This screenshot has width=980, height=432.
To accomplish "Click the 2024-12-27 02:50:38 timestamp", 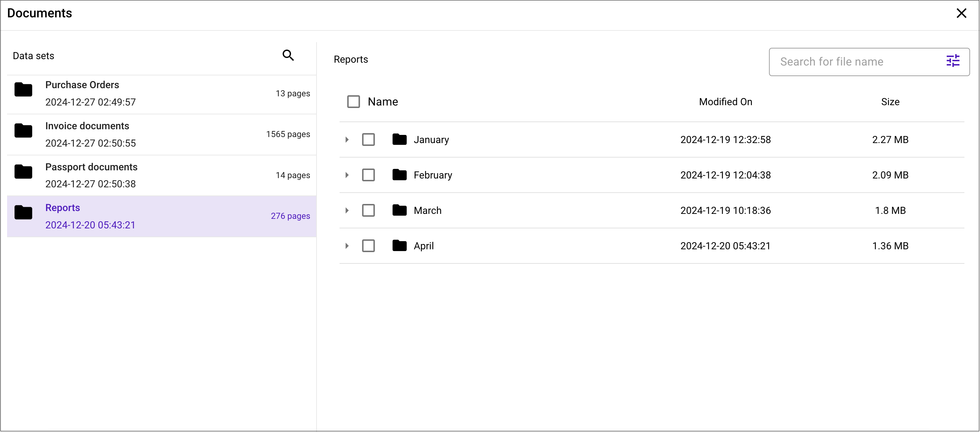I will pyautogui.click(x=91, y=184).
